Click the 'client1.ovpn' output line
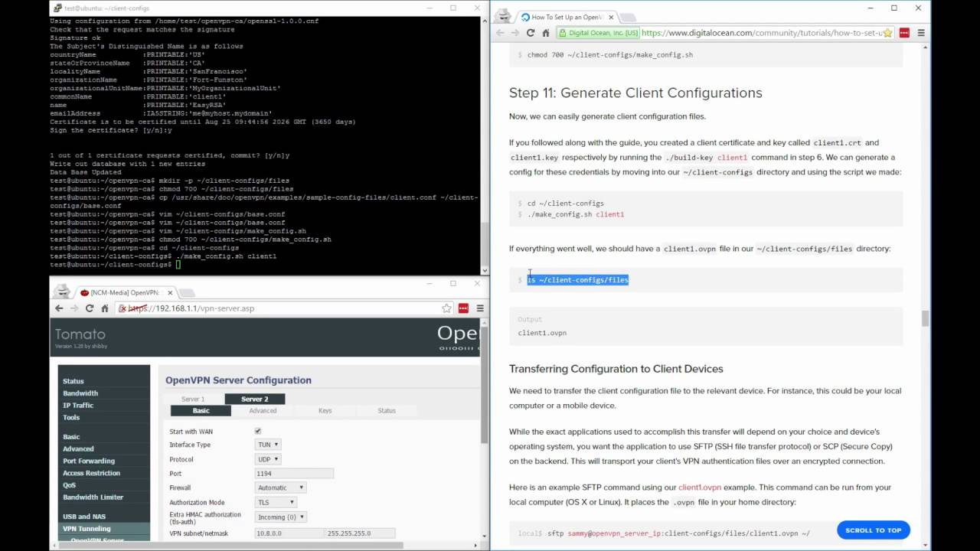980x551 pixels. [x=542, y=333]
